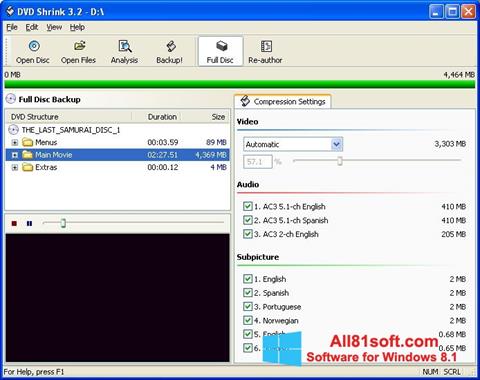Image resolution: width=480 pixels, height=380 pixels.
Task: Select the Compression Settings tab
Action: 283,101
